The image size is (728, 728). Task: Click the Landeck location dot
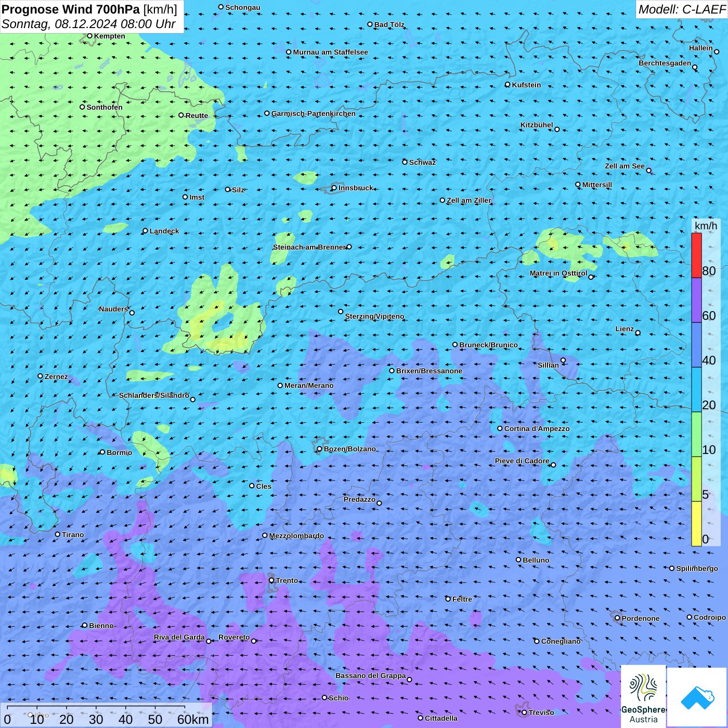(145, 231)
